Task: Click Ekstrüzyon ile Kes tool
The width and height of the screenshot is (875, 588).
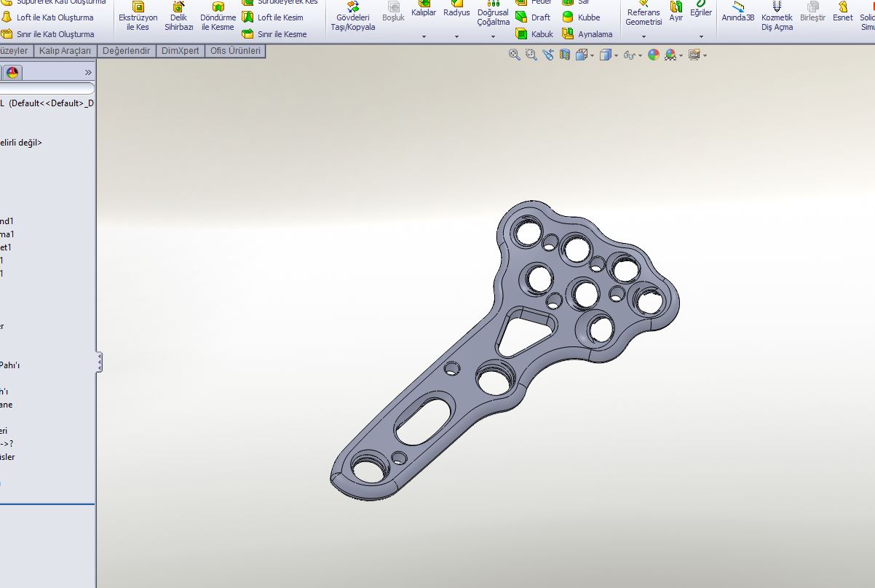Action: click(138, 17)
